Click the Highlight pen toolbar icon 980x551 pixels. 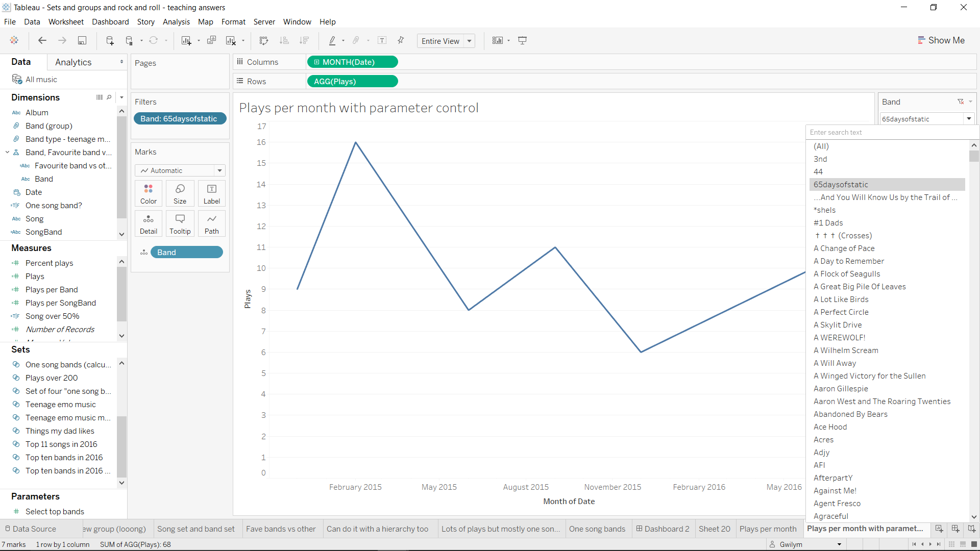[x=332, y=41]
